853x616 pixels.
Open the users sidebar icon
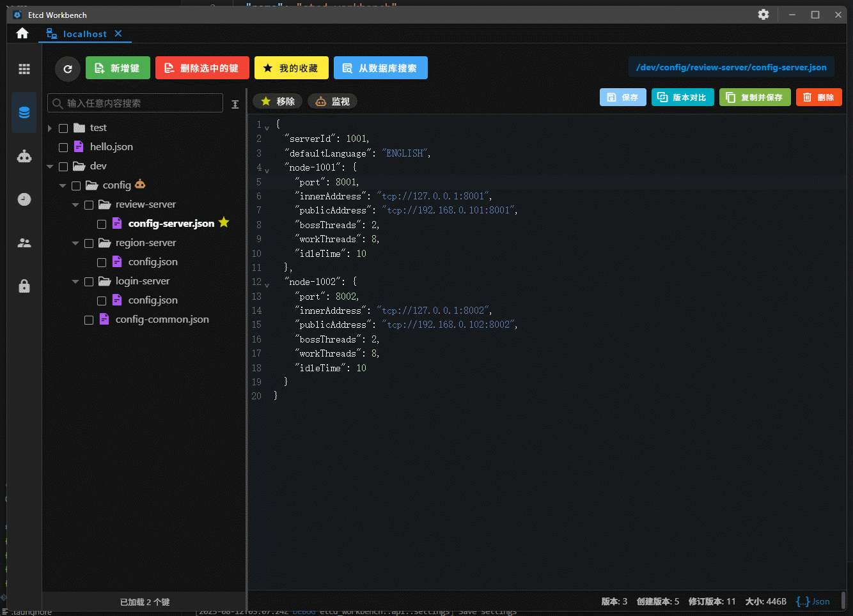tap(24, 243)
